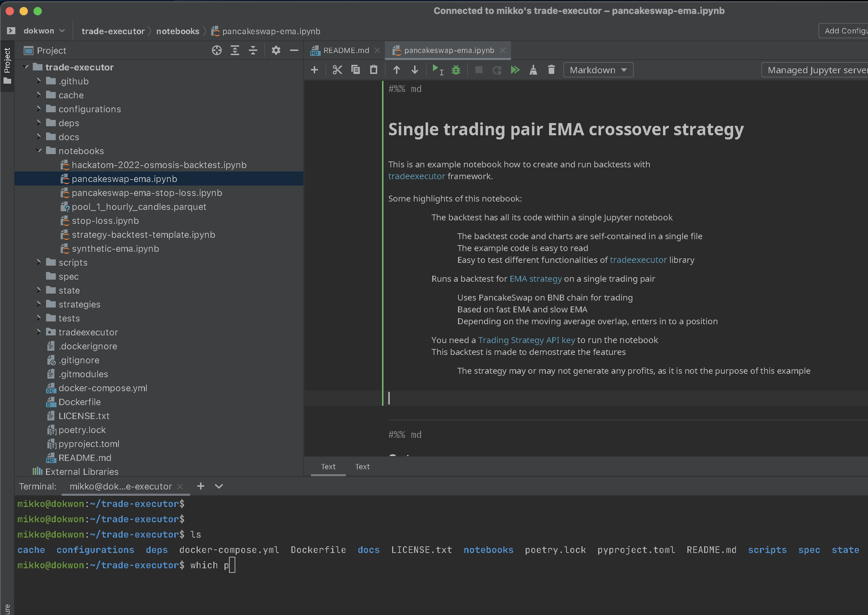Hide the Project panel using the minus icon
The width and height of the screenshot is (868, 615).
[294, 50]
